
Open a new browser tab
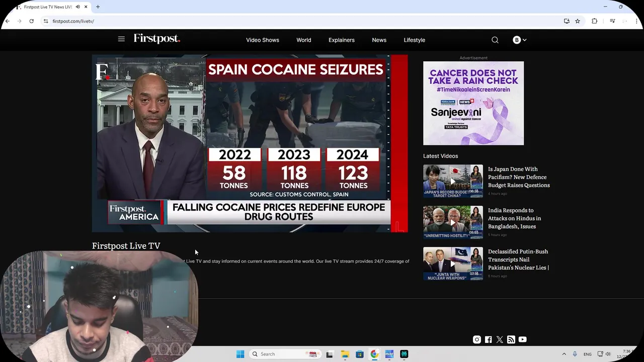[98, 7]
